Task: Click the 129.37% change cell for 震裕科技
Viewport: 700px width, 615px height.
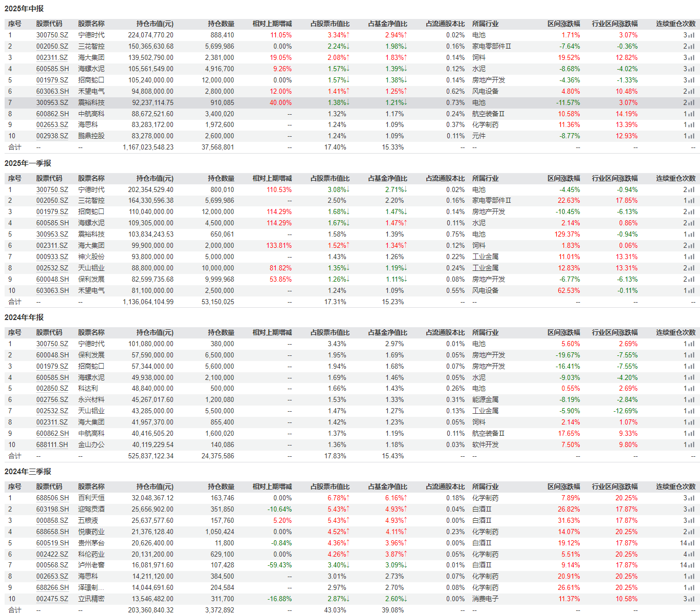Action: click(x=567, y=235)
